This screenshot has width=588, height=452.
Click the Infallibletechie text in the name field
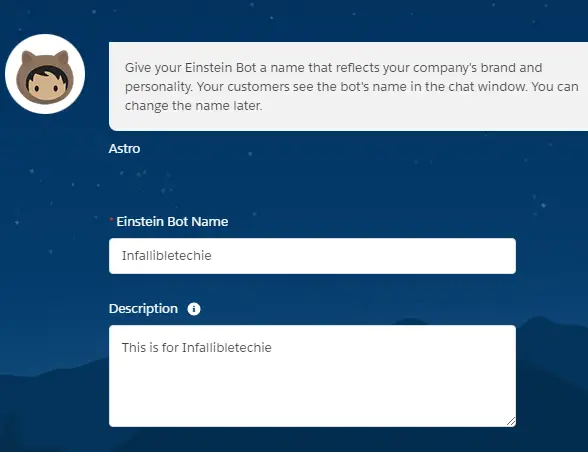click(x=166, y=256)
